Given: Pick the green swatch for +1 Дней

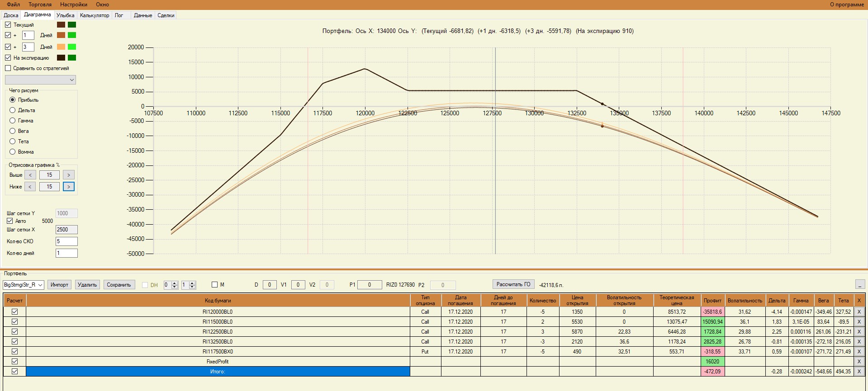Looking at the screenshot, I should tap(72, 35).
